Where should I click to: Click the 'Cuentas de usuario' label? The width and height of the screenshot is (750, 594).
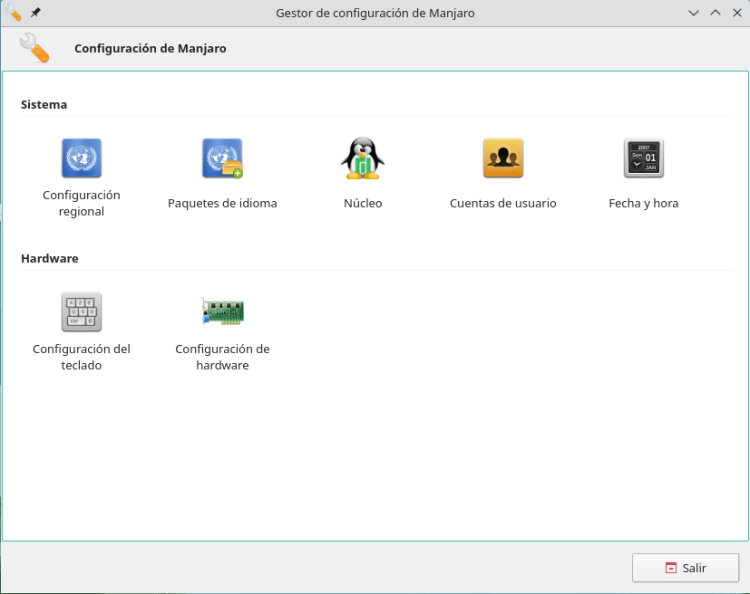pos(503,203)
